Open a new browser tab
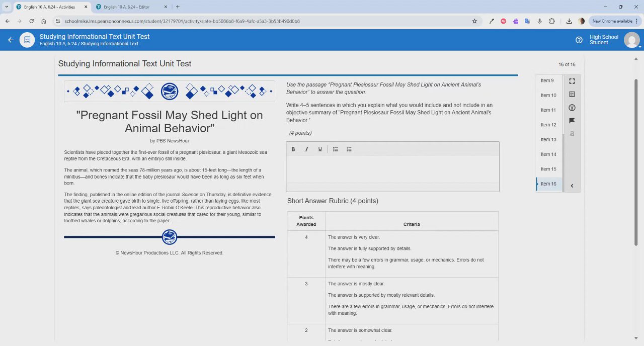The image size is (644, 346). [178, 7]
